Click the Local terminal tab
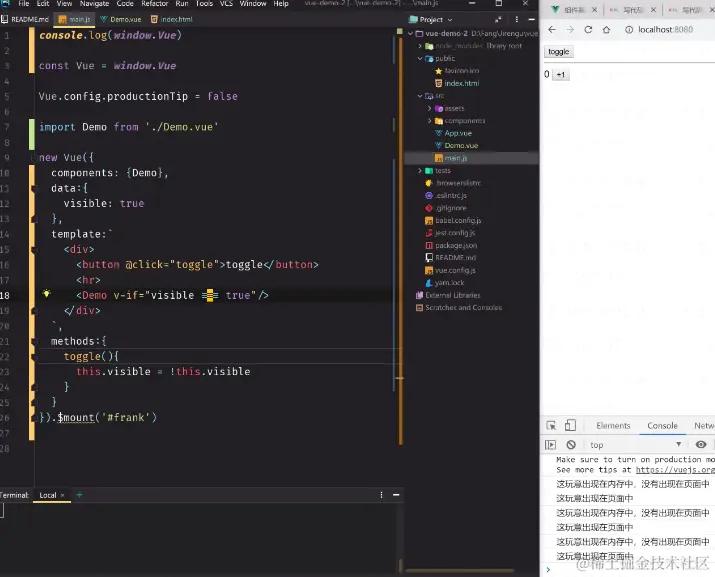Viewport: 715px width, 577px height. click(x=47, y=495)
